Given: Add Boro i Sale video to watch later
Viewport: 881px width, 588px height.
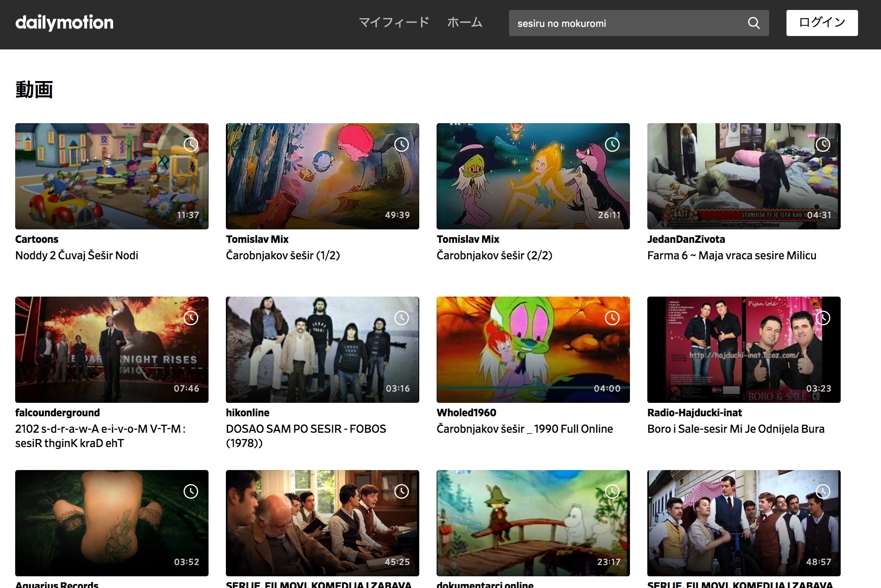Looking at the screenshot, I should click(x=823, y=318).
